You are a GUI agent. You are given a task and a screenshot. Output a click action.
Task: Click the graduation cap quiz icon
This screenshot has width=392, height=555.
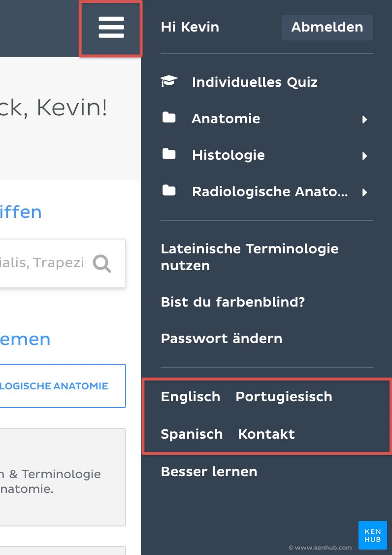169,81
